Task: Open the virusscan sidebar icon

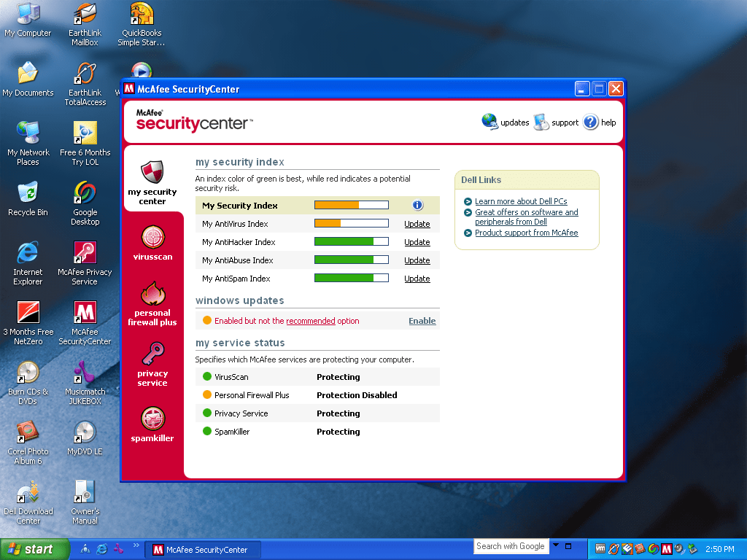Action: pos(152,238)
